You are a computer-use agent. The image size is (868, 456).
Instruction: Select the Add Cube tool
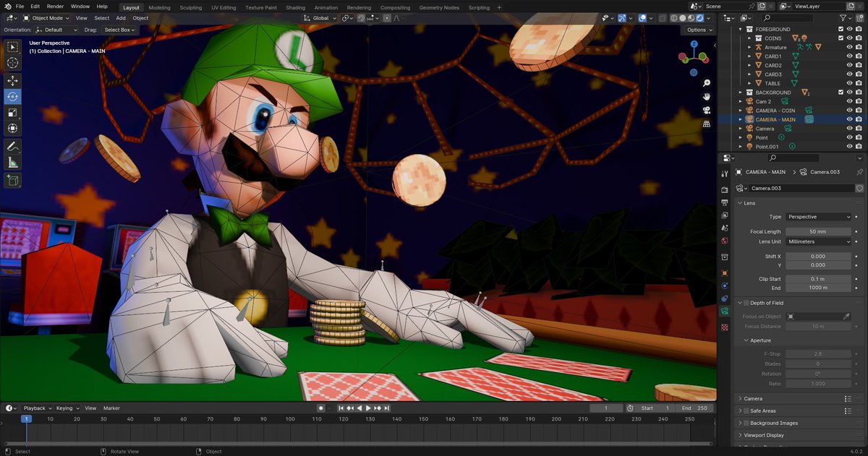point(13,181)
